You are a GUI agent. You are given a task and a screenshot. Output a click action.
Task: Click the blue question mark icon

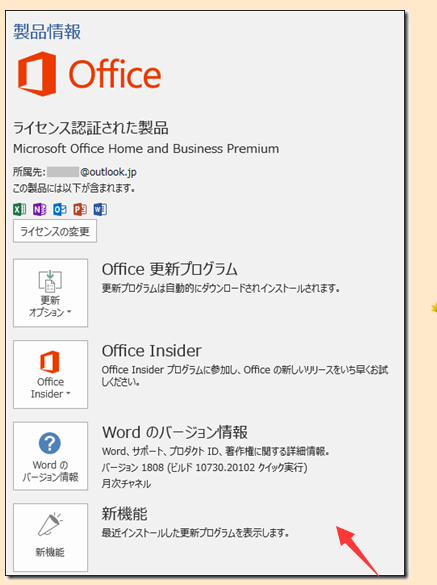click(50, 443)
